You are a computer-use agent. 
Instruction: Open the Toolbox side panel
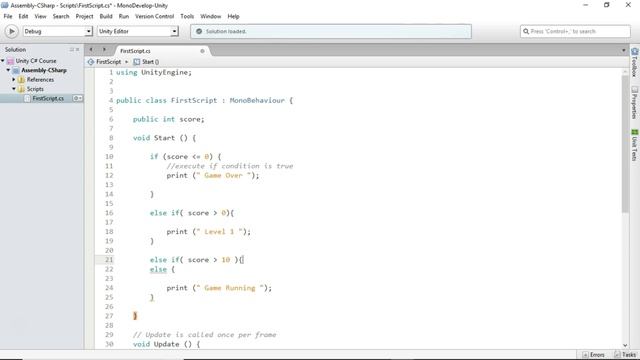point(635,62)
